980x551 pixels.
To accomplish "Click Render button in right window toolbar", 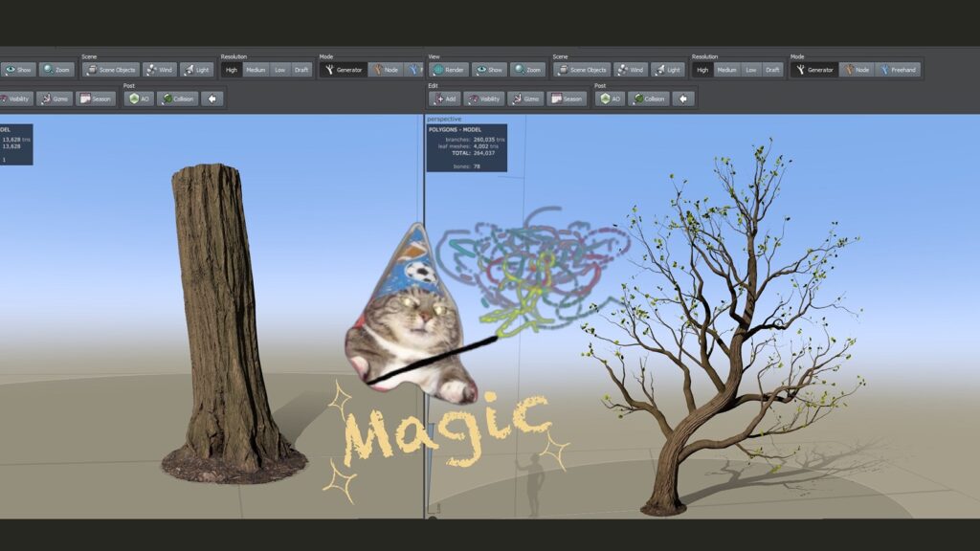I will coord(449,70).
